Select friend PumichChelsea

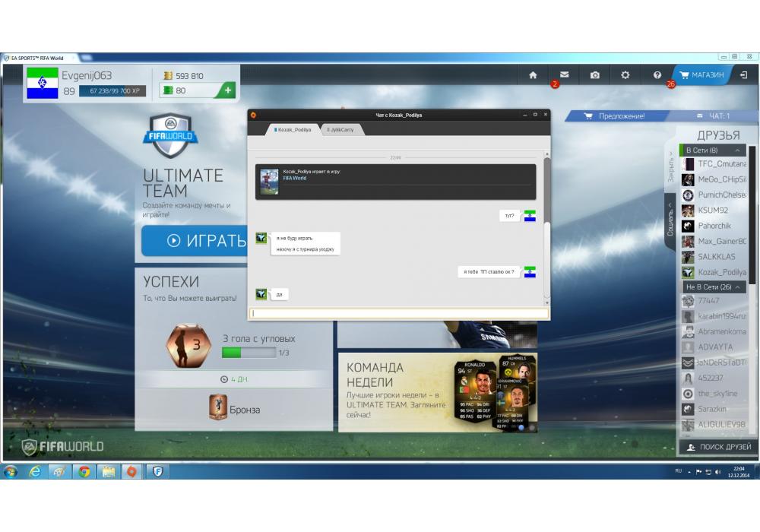[714, 195]
